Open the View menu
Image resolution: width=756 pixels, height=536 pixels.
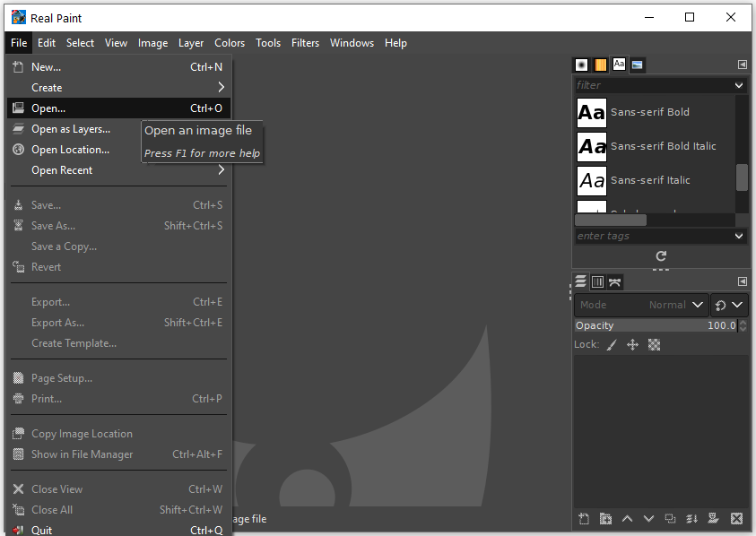tap(117, 43)
